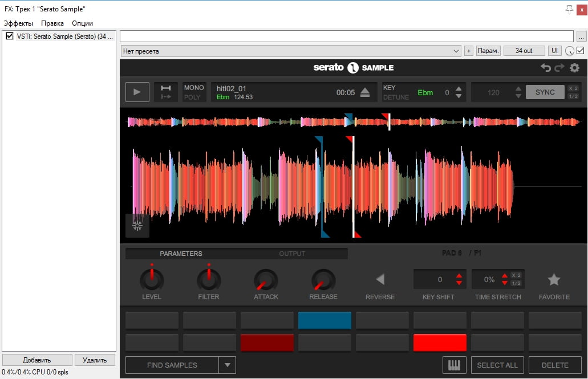This screenshot has width=588, height=379.
Task: Increase TIME STRETCH with its up arrow
Action: click(x=505, y=276)
